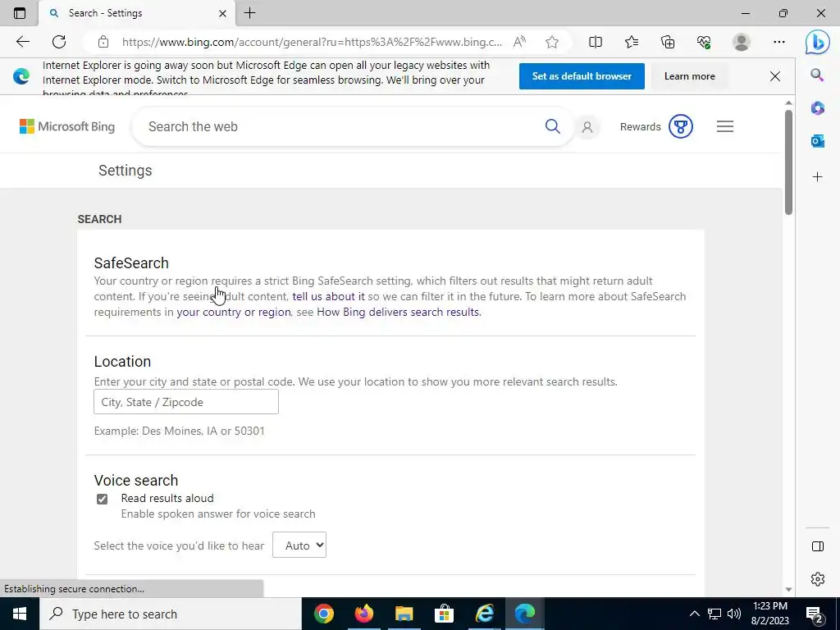Click taskbar Type here to search
Image resolution: width=840 pixels, height=630 pixels.
171,614
